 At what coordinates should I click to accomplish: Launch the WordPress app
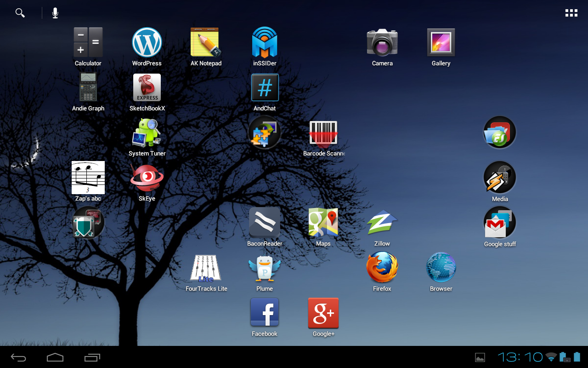[x=147, y=47]
